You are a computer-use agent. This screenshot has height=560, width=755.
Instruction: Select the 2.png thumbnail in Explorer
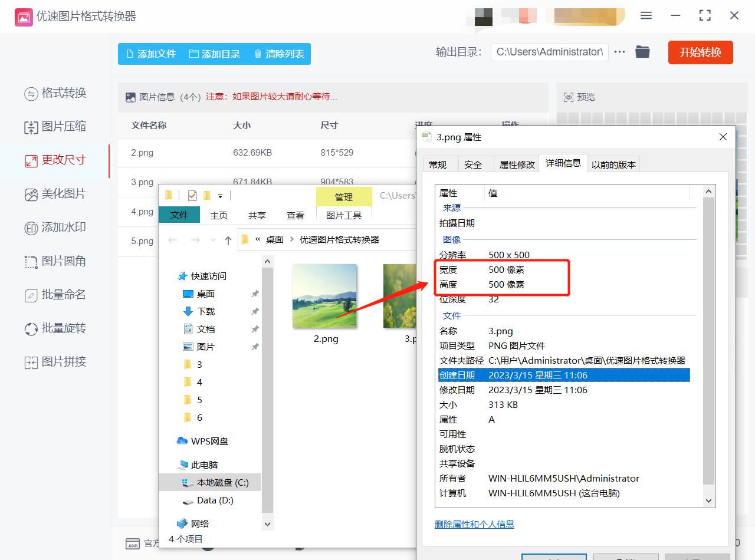tap(324, 297)
